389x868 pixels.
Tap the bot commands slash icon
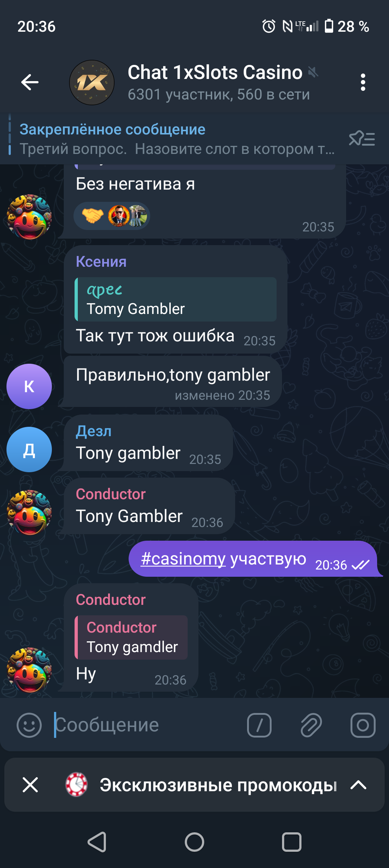click(x=259, y=725)
